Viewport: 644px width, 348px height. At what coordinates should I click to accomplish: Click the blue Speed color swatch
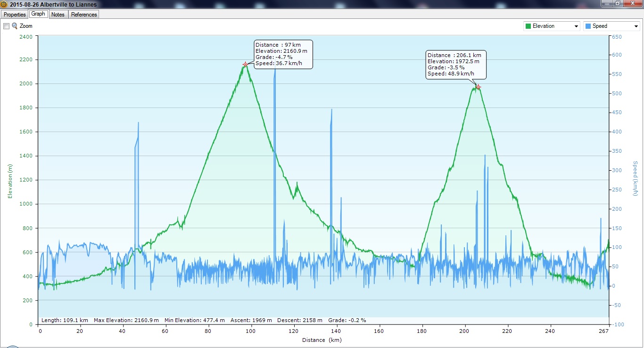pyautogui.click(x=588, y=26)
